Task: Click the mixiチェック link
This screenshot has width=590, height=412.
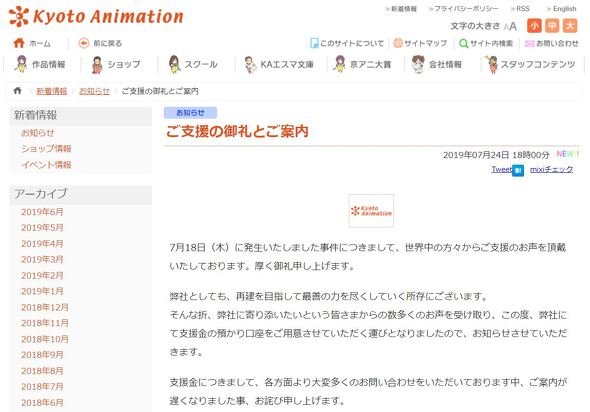Action: pyautogui.click(x=551, y=169)
